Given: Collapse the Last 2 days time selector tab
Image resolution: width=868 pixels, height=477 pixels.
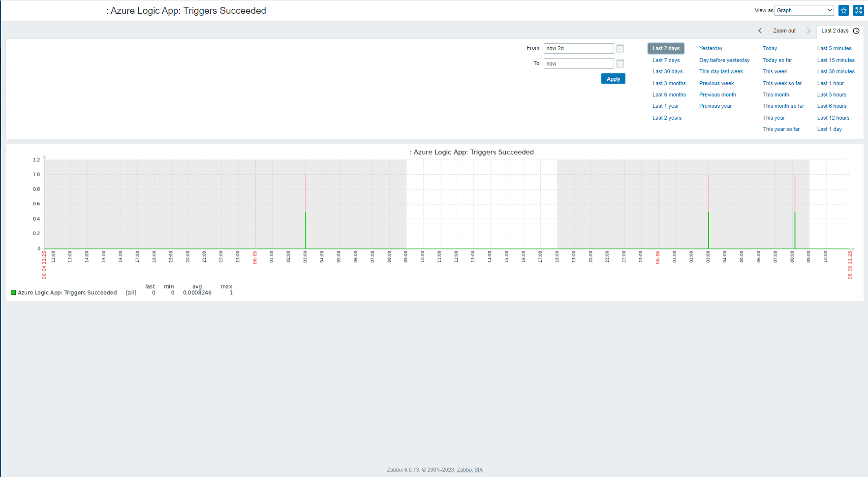Looking at the screenshot, I should pos(840,31).
